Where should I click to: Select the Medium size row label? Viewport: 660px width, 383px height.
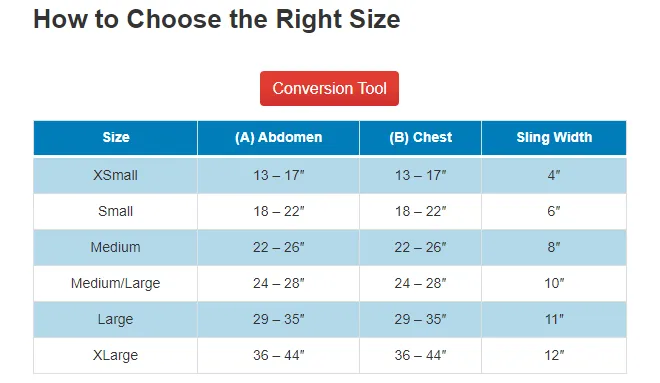[115, 247]
